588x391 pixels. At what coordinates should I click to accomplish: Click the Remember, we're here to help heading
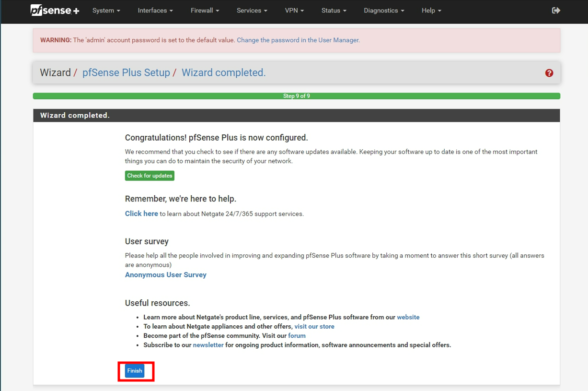[x=181, y=199]
